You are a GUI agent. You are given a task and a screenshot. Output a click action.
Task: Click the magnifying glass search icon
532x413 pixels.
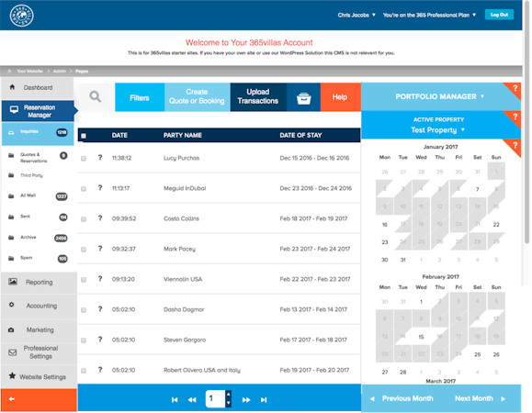(96, 97)
